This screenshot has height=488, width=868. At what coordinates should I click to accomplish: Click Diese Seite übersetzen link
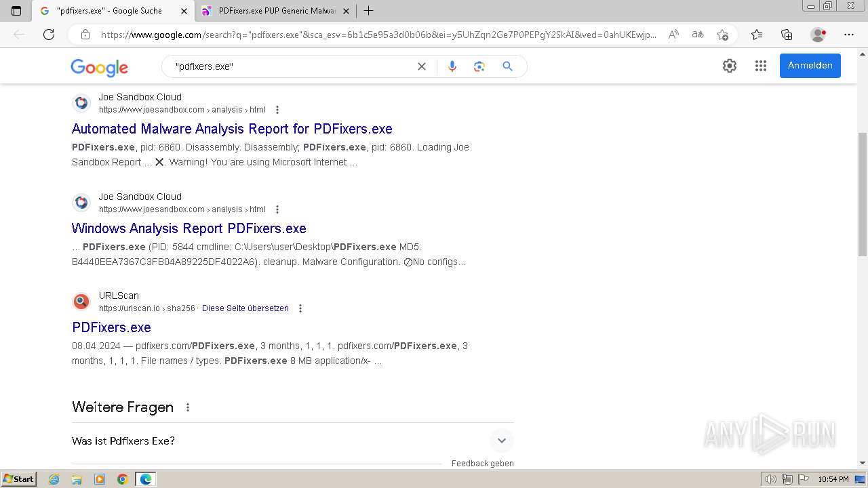pos(245,308)
